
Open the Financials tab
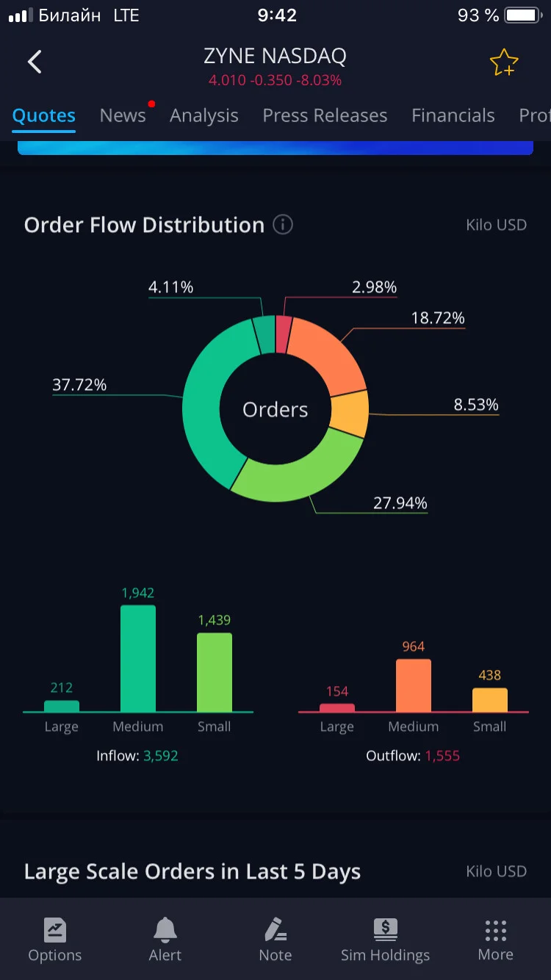pyautogui.click(x=453, y=115)
